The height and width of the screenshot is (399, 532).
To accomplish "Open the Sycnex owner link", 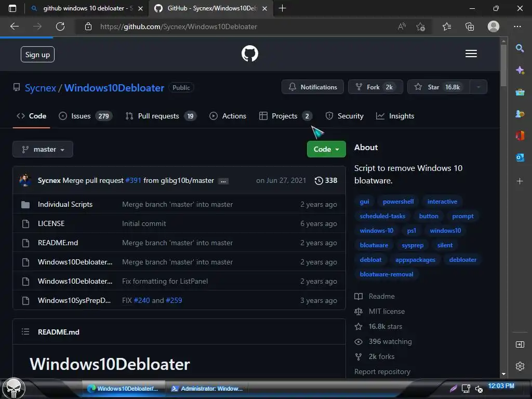I will 41,88.
